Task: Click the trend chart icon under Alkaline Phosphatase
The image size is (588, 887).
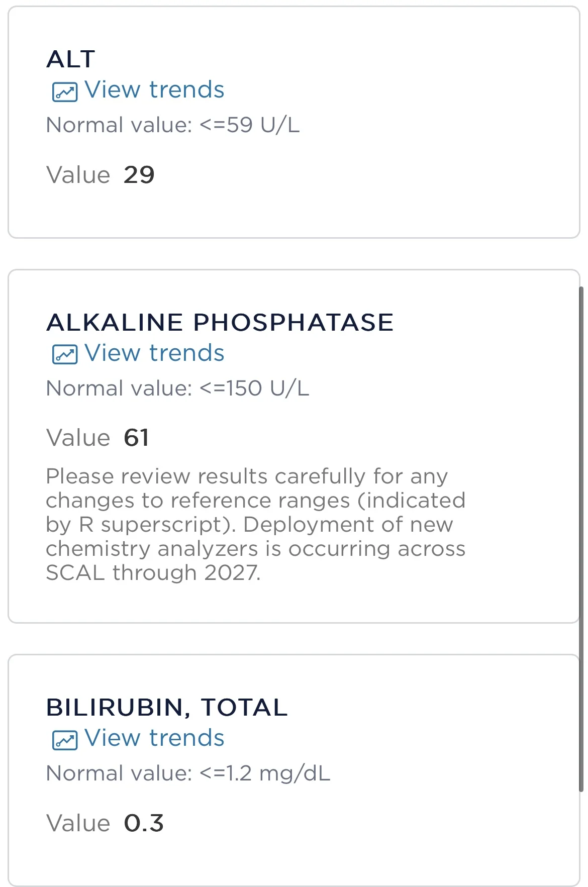Action: click(65, 355)
